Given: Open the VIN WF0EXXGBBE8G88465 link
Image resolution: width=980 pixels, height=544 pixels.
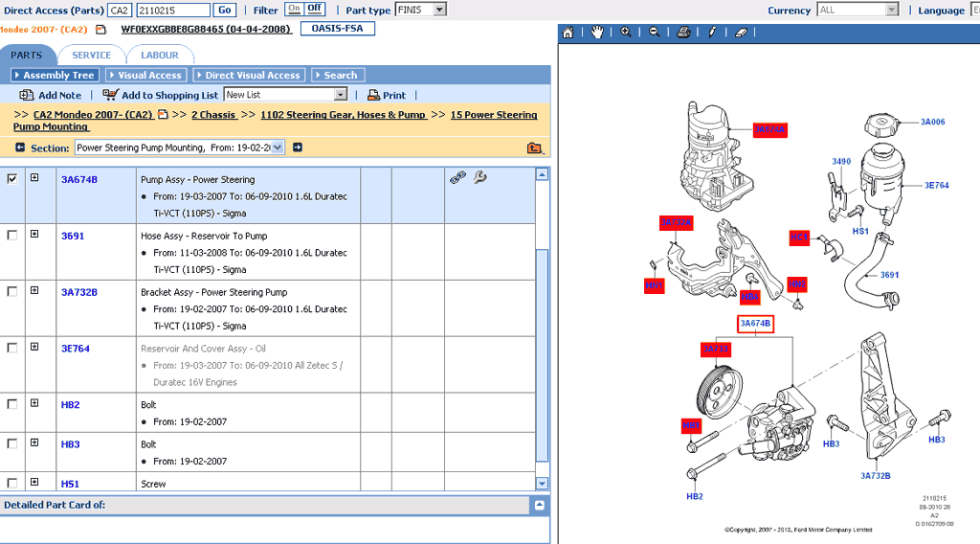Looking at the screenshot, I should point(207,30).
